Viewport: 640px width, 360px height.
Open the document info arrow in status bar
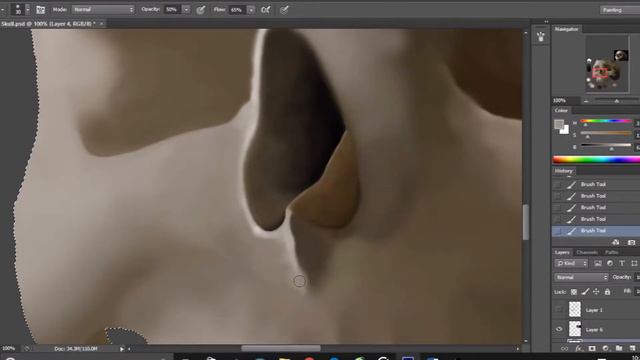[x=122, y=349]
